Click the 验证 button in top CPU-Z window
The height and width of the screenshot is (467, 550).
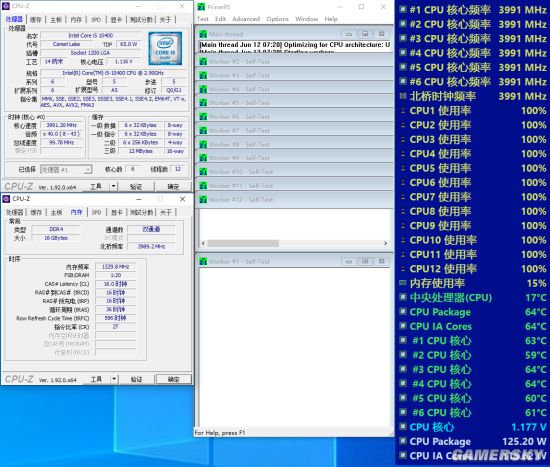click(136, 186)
